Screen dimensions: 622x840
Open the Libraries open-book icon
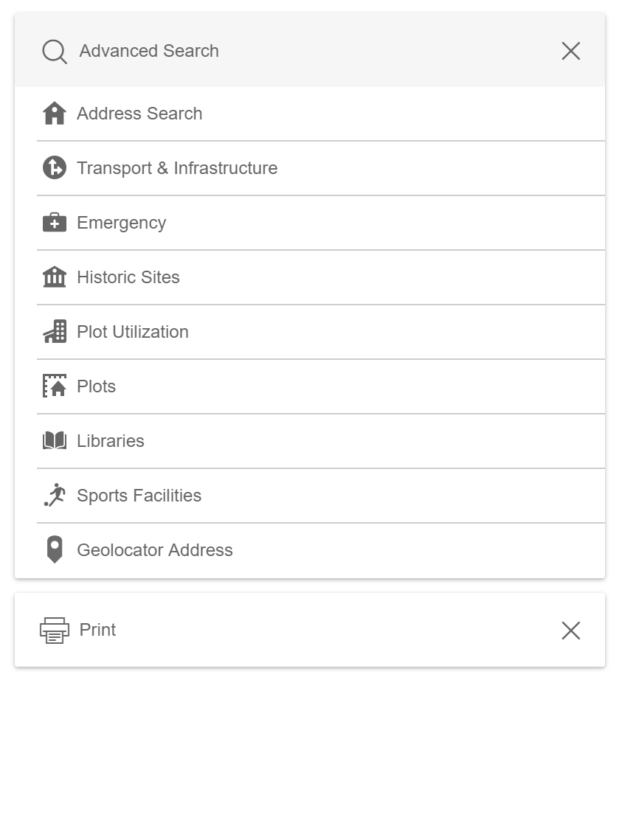pyautogui.click(x=55, y=440)
